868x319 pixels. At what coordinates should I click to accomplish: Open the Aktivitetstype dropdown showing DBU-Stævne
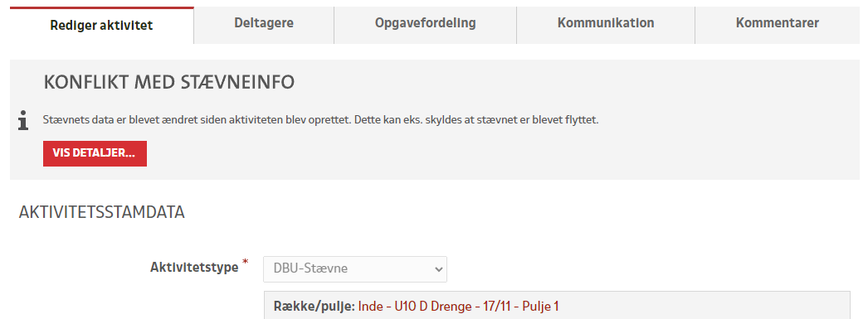tap(355, 269)
